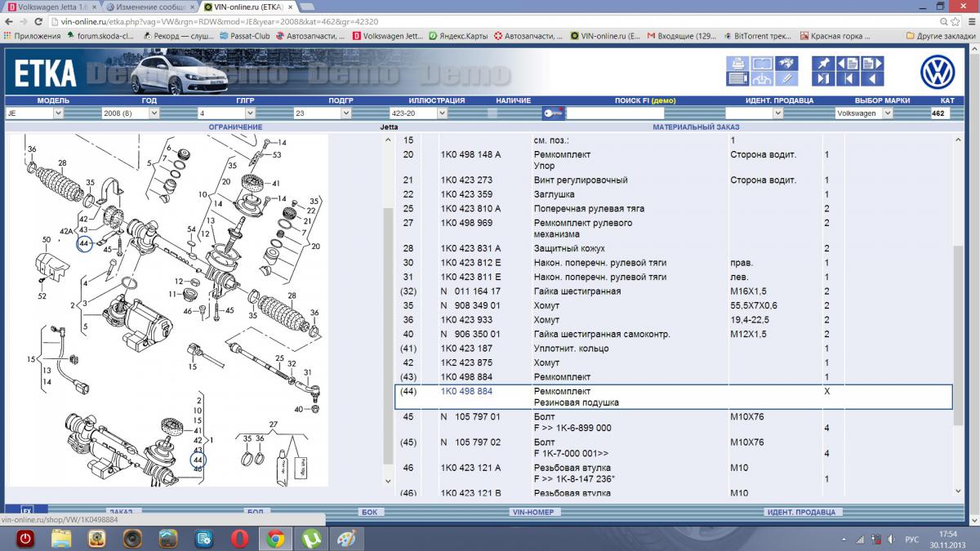Click the printer icon in ETKA header

(738, 64)
